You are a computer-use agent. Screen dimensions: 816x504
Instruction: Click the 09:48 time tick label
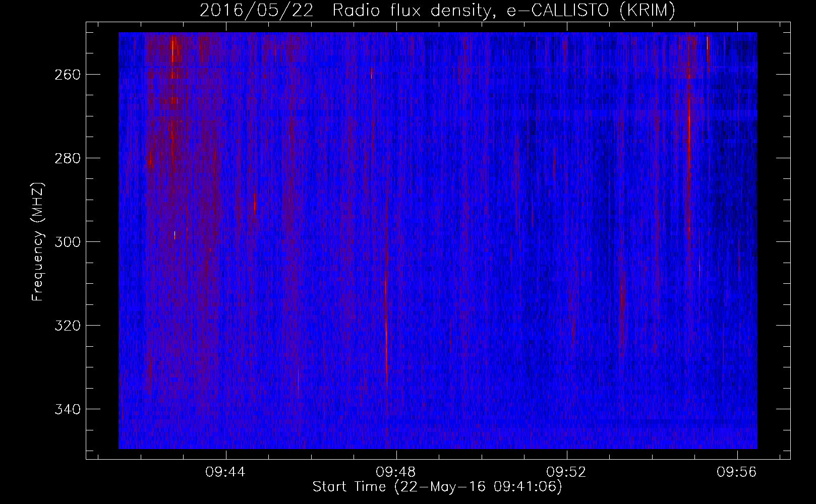click(x=396, y=472)
